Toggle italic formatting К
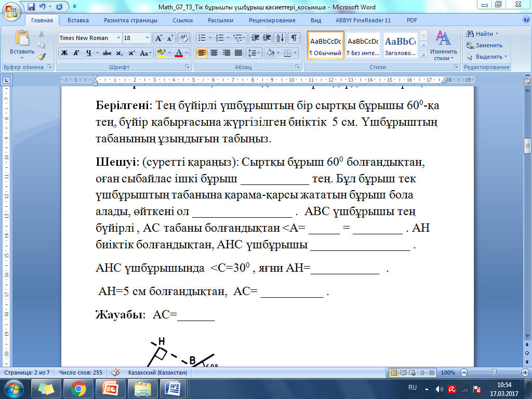 [x=76, y=53]
